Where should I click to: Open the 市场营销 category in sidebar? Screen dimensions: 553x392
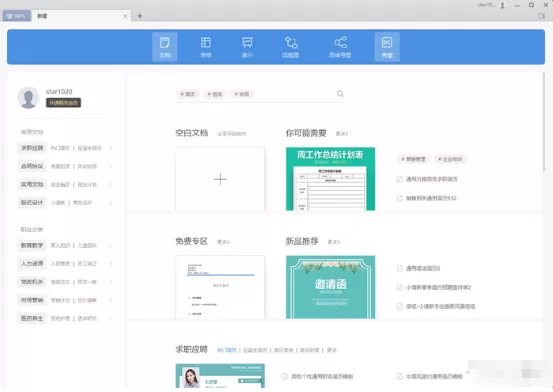tap(32, 300)
